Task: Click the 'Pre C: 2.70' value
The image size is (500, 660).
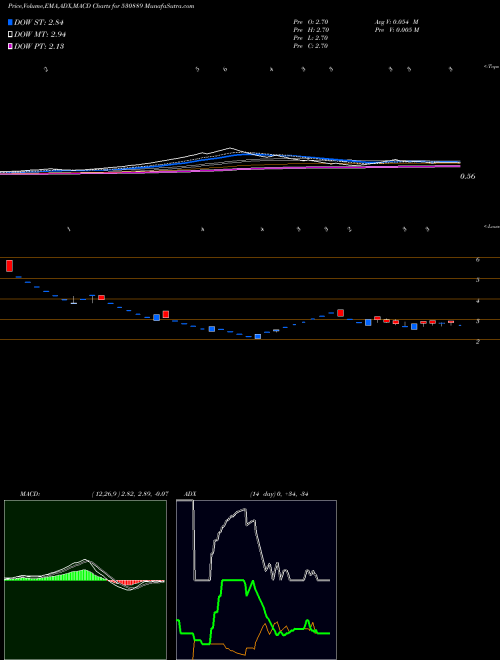Action: click(311, 46)
